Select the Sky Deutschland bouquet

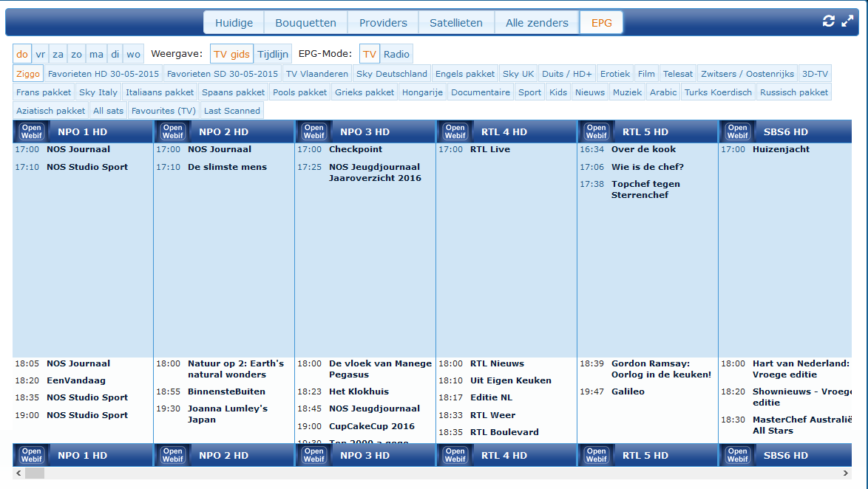(x=392, y=74)
